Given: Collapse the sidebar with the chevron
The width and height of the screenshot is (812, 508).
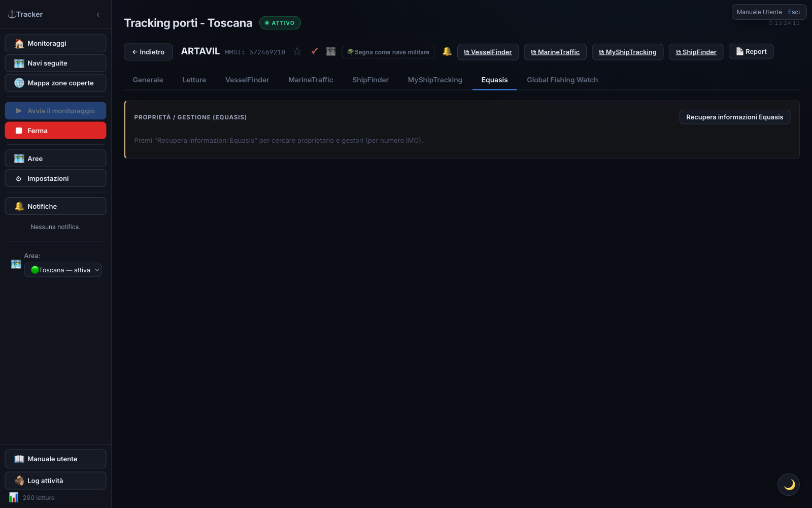Looking at the screenshot, I should (98, 15).
